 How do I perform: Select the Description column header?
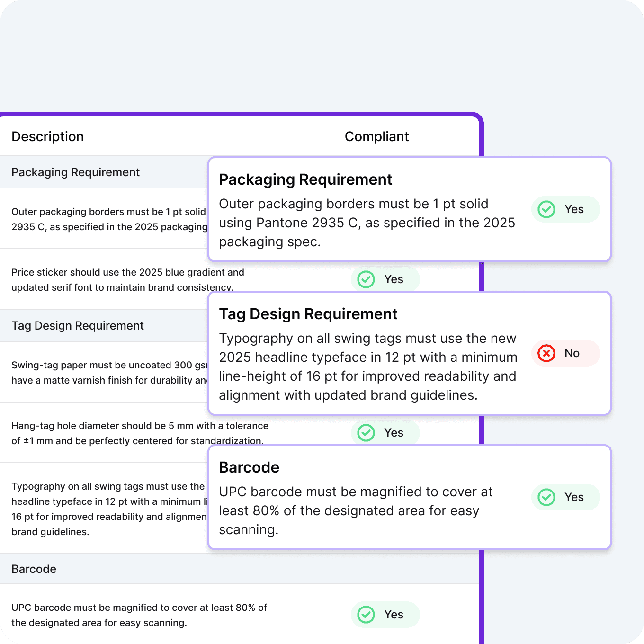coord(47,136)
